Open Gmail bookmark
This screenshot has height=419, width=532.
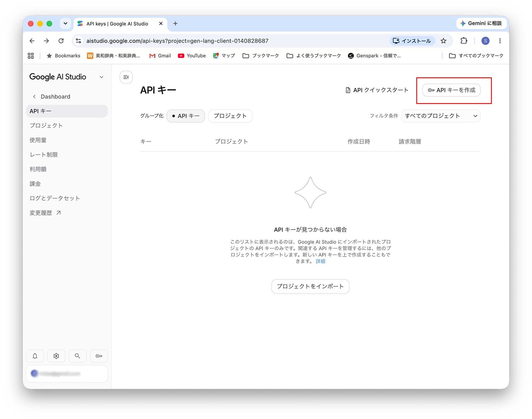point(160,56)
